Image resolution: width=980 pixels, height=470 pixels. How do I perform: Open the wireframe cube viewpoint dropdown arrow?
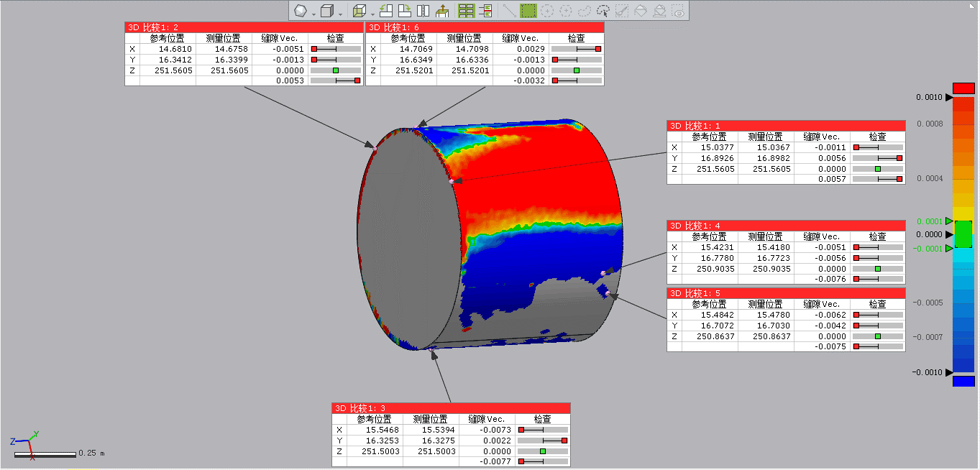pos(372,13)
